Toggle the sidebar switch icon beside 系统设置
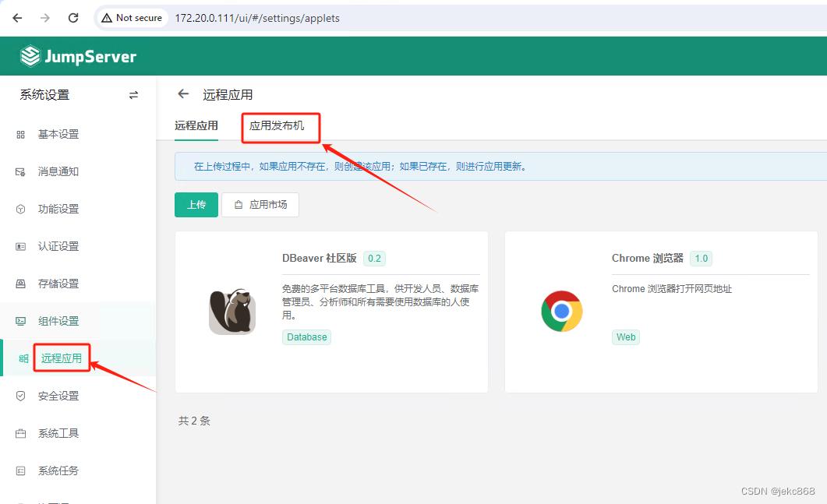The height and width of the screenshot is (504, 827). coord(133,95)
